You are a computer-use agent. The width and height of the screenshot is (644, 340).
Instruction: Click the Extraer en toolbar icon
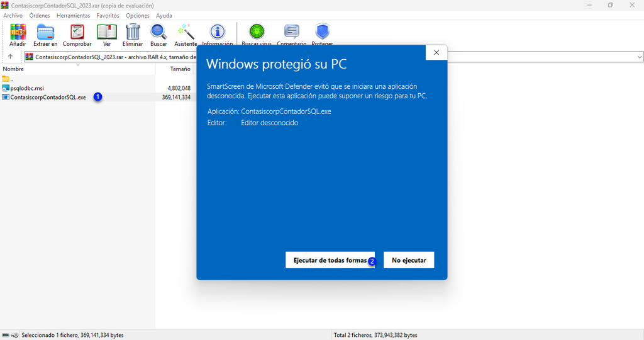(x=45, y=32)
